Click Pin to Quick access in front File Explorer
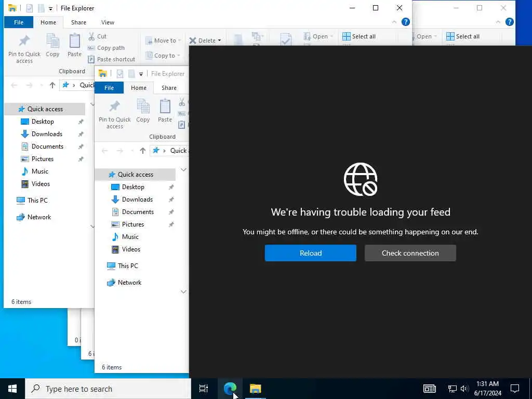Viewport: 532px width, 399px height. point(115,114)
